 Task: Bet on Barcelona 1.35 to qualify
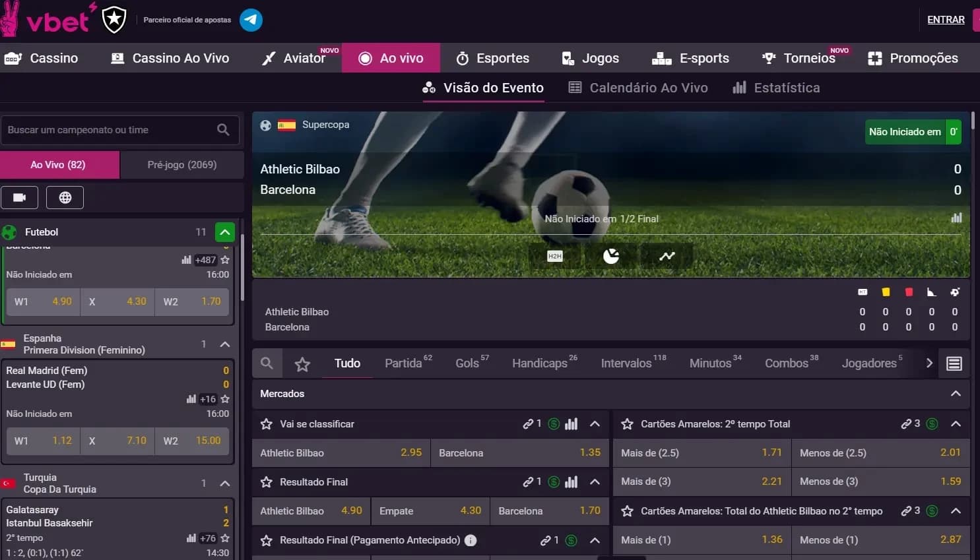[x=519, y=453]
